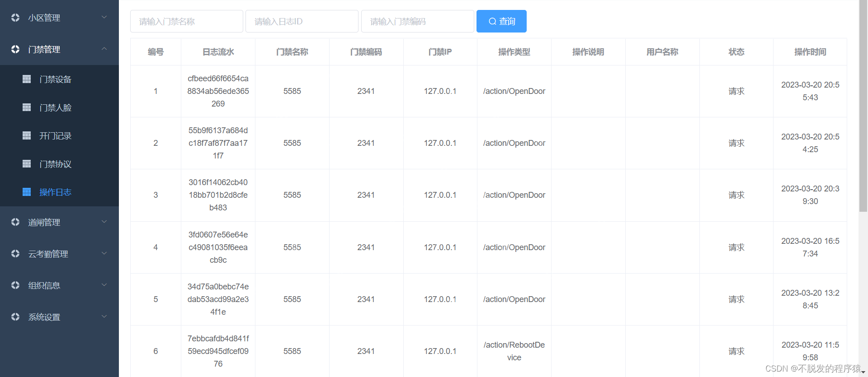Collapse the 门禁管理 menu chevron
The image size is (868, 377).
pyautogui.click(x=104, y=49)
